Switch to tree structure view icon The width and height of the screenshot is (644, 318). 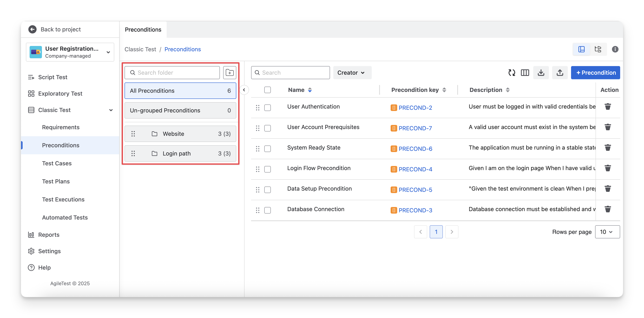[x=598, y=49]
